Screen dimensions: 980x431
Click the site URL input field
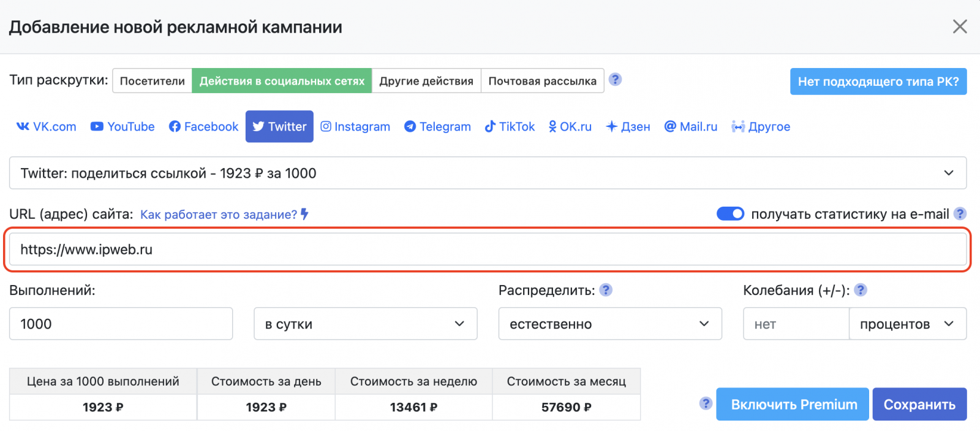click(488, 250)
